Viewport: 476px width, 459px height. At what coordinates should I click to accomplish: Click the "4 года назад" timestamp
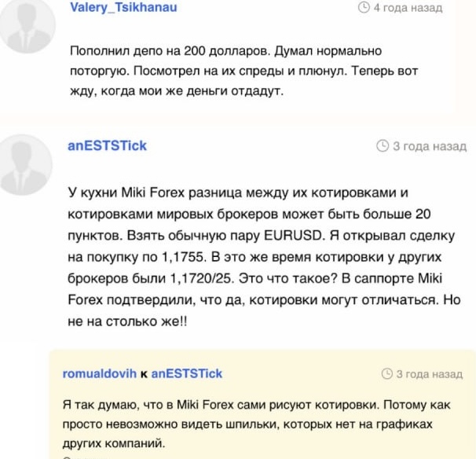coord(408,8)
